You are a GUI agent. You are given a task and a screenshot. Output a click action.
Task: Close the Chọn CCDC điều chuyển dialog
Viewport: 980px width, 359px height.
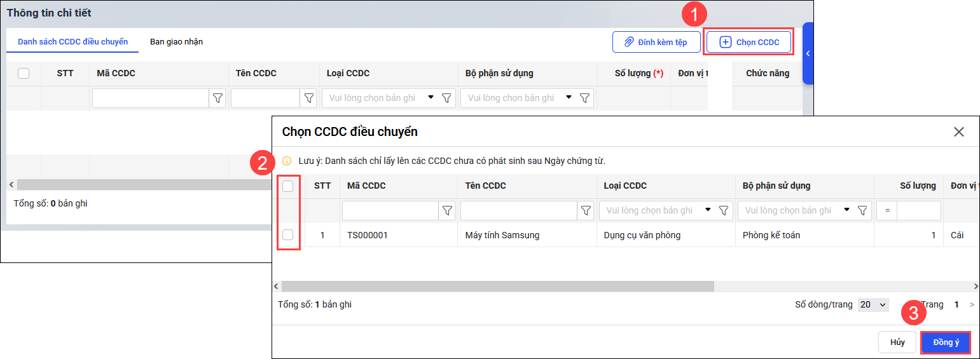pos(959,132)
